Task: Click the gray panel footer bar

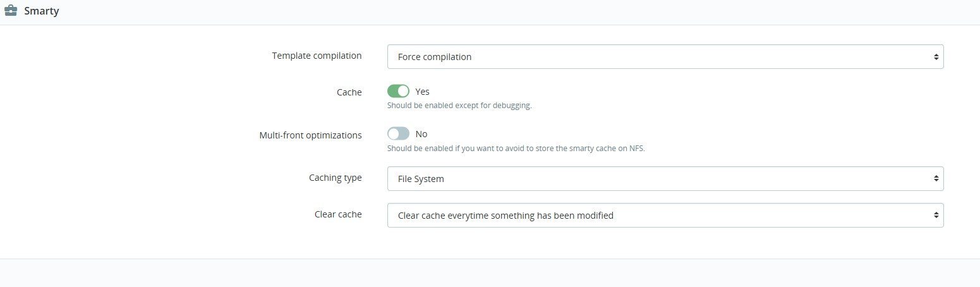Action: pos(490,272)
